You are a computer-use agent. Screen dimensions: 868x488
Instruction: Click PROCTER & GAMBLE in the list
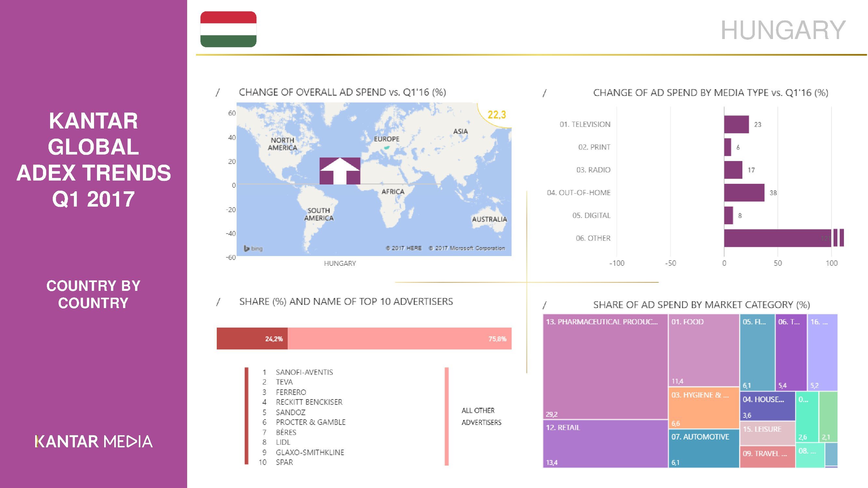pyautogui.click(x=311, y=422)
